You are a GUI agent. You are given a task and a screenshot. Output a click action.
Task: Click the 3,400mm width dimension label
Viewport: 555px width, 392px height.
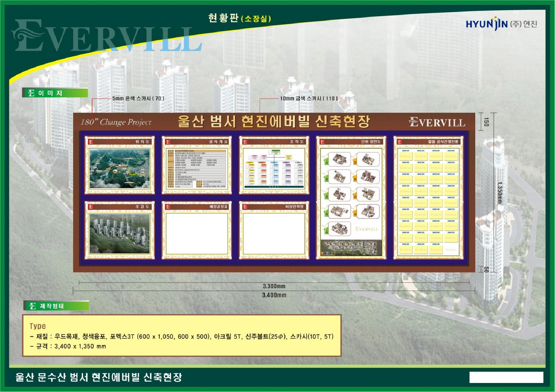(274, 295)
